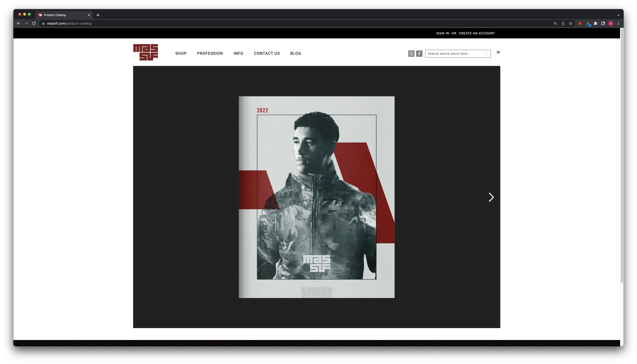Click the search magnifier icon in store search
The width and height of the screenshot is (637, 364).
[x=486, y=54]
